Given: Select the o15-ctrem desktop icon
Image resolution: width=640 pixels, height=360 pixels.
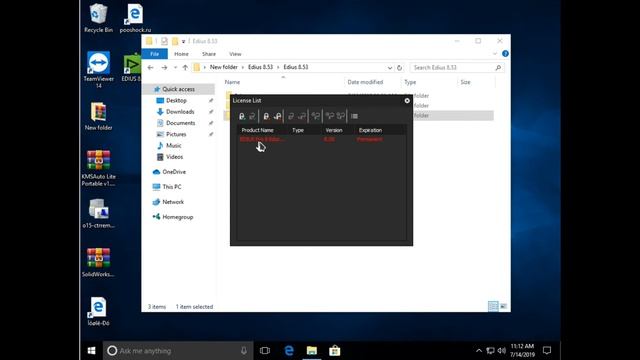Looking at the screenshot, I should point(98,213).
